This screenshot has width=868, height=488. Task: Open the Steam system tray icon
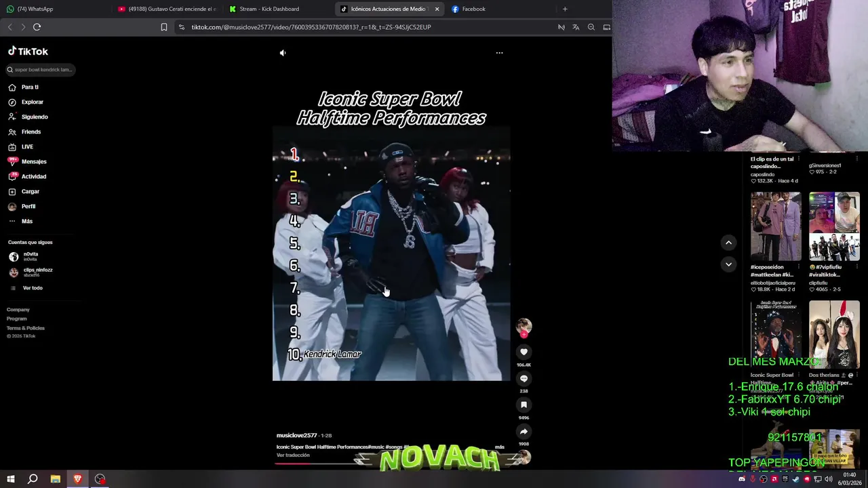point(795,479)
